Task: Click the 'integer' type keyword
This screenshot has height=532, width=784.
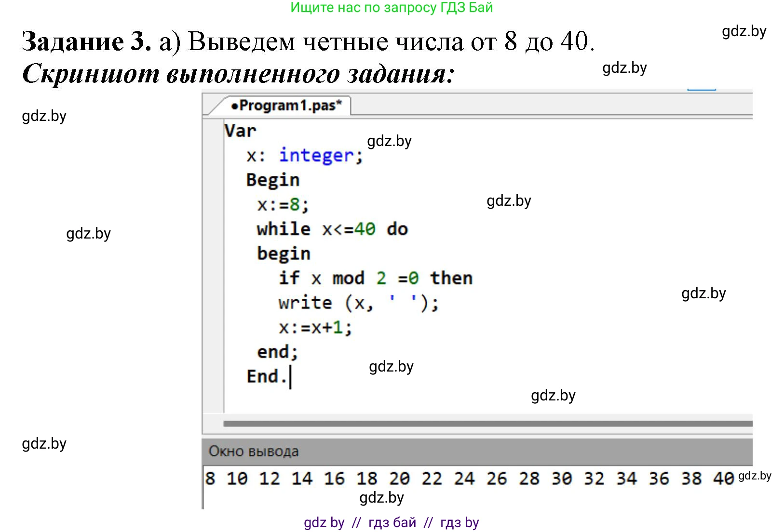Action: coord(317,156)
